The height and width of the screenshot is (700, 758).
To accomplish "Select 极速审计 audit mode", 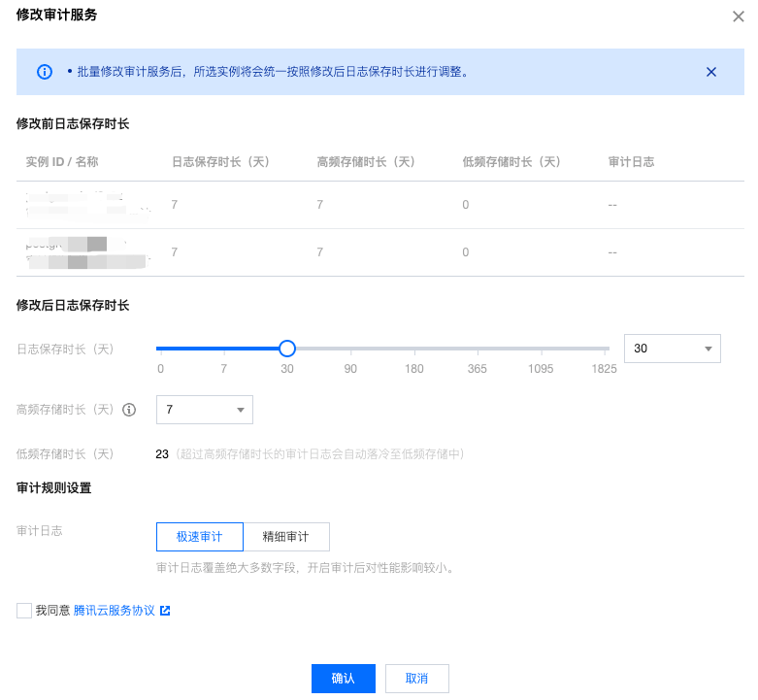I will (199, 537).
